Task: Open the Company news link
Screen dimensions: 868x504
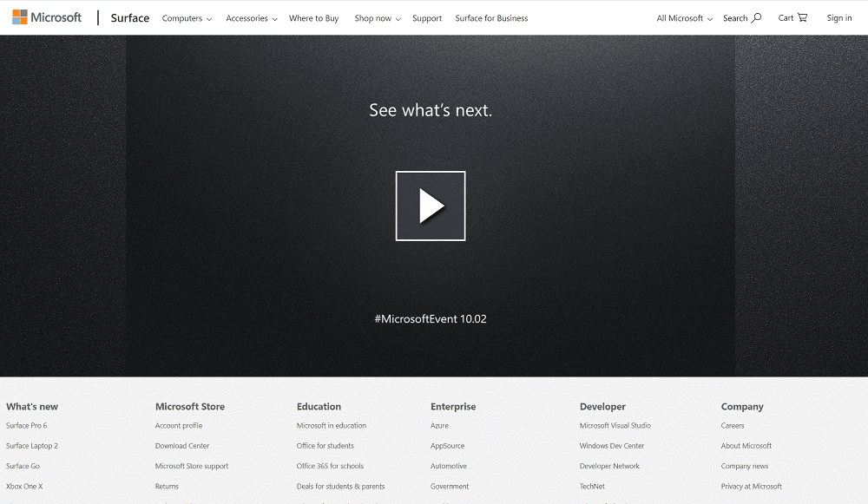Action: (x=745, y=467)
